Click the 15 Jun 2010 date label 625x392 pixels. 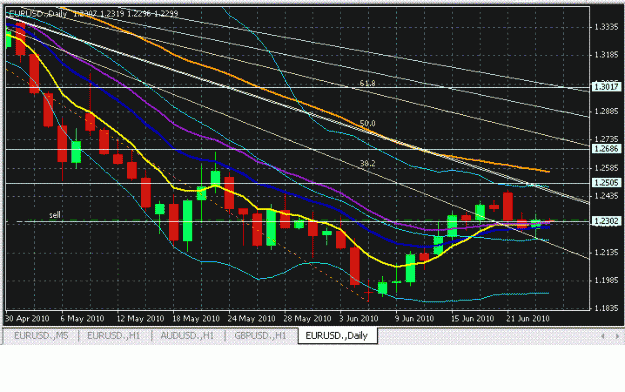(x=472, y=319)
